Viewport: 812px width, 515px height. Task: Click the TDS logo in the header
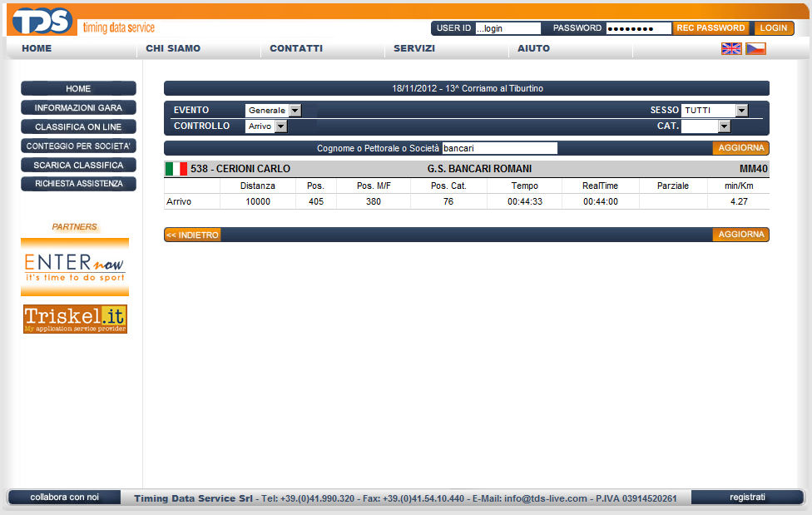pyautogui.click(x=42, y=20)
